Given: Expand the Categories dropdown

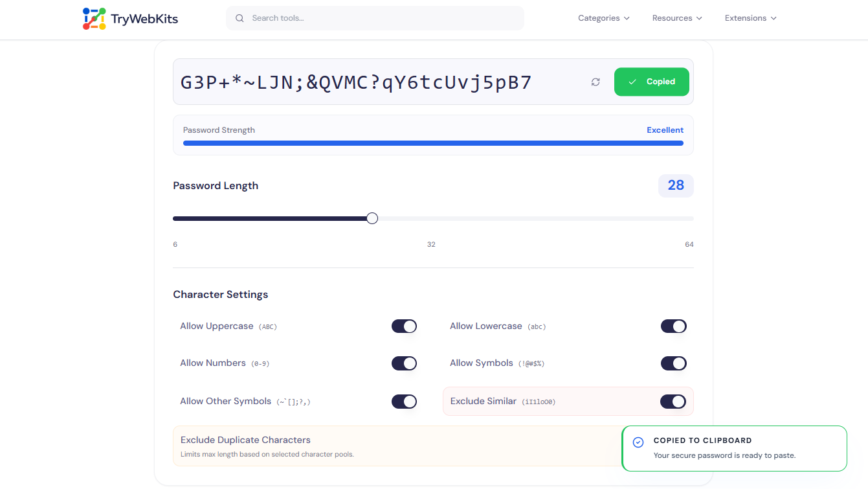Looking at the screenshot, I should (603, 18).
